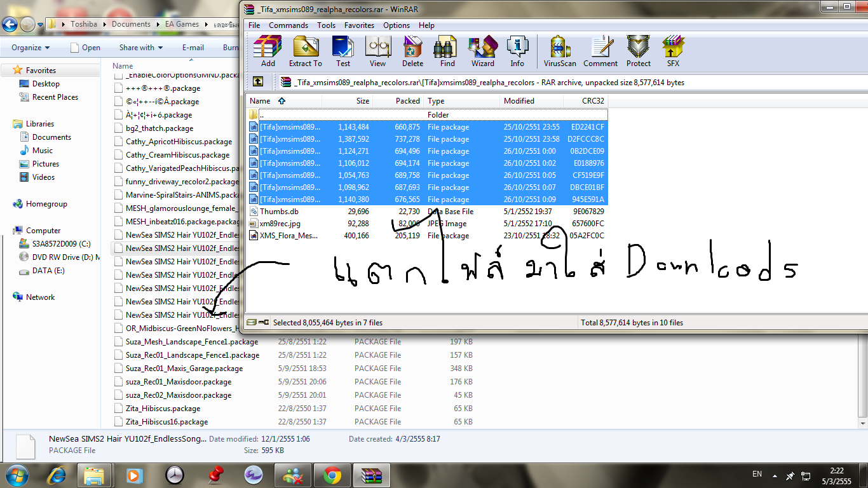This screenshot has width=868, height=488.
Task: Open Pictures library in sidebar
Action: (x=46, y=164)
